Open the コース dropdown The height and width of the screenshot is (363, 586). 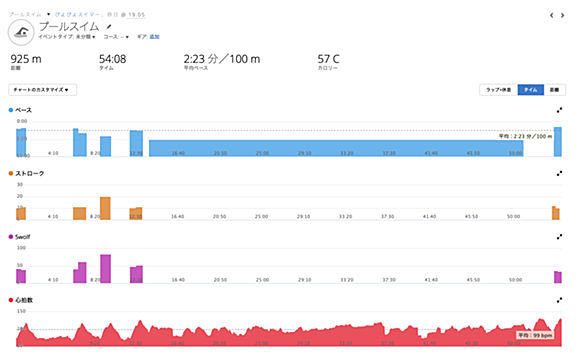tap(116, 37)
